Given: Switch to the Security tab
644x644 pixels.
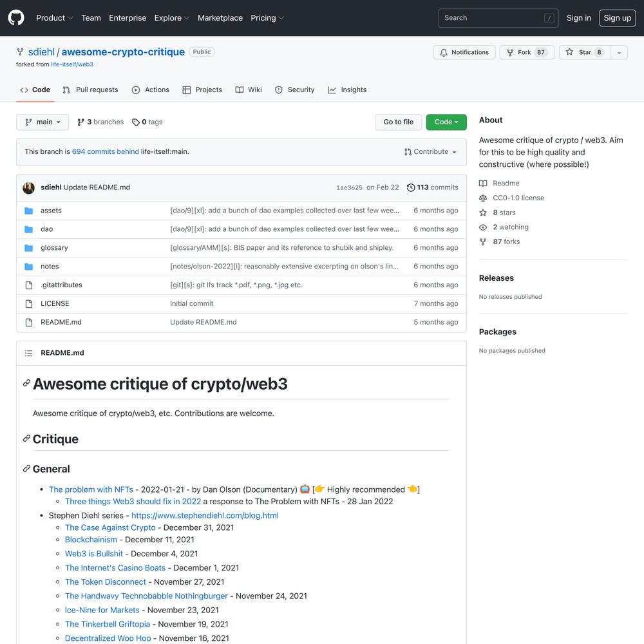Looking at the screenshot, I should pos(294,90).
